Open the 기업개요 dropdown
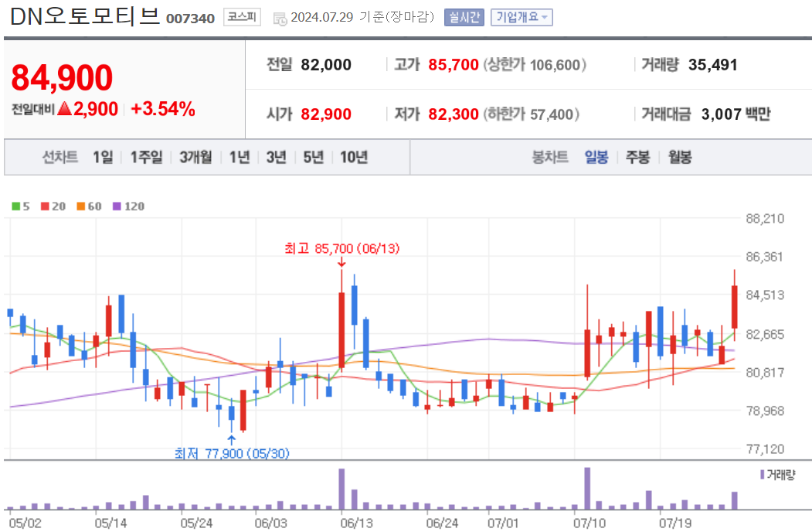Image resolution: width=812 pixels, height=532 pixels. pyautogui.click(x=522, y=18)
